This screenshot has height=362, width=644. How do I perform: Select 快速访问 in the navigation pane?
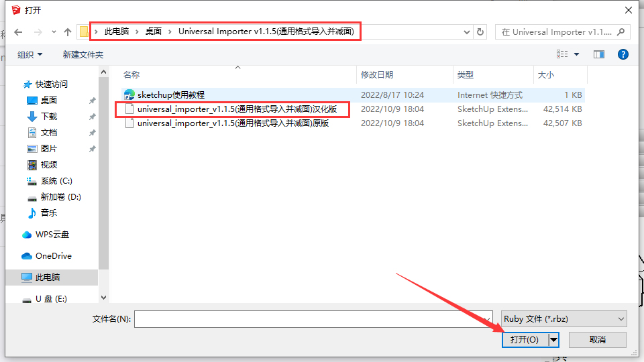coord(45,84)
